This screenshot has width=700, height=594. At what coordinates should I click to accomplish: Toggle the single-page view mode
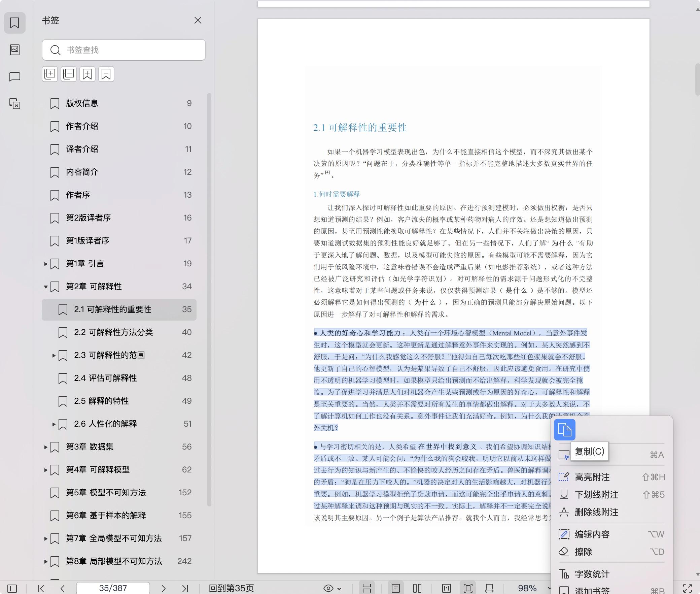396,588
